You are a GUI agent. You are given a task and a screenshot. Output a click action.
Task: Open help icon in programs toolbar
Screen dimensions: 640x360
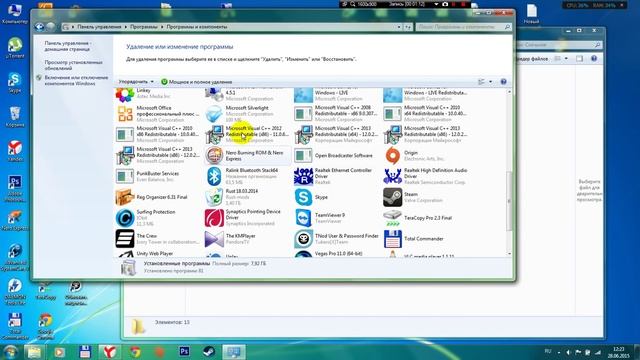[x=503, y=82]
